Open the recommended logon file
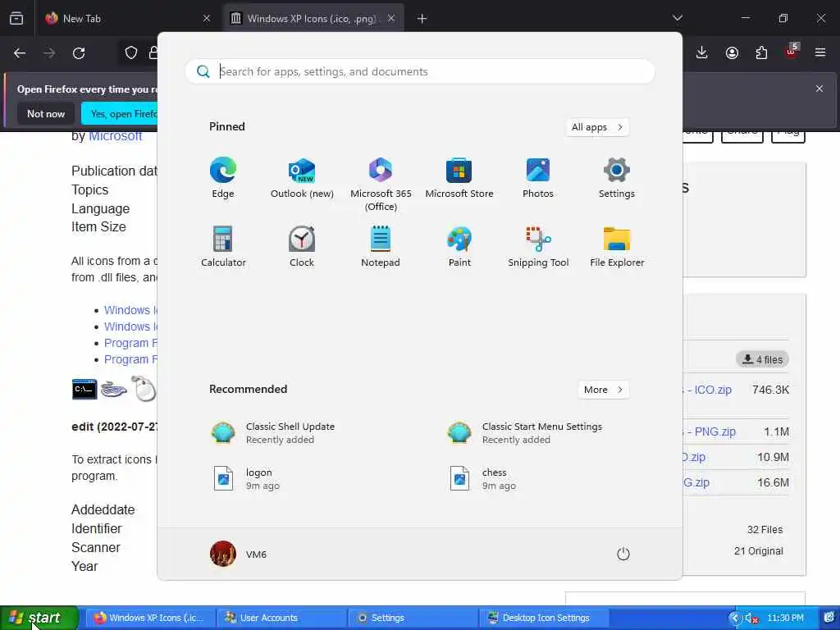Viewport: 840px width, 630px height. coord(246,479)
